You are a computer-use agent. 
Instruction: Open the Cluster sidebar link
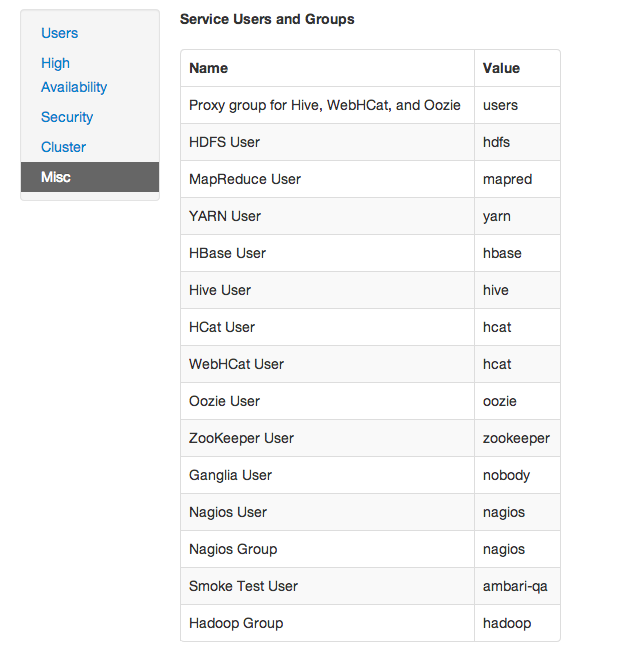pyautogui.click(x=63, y=147)
